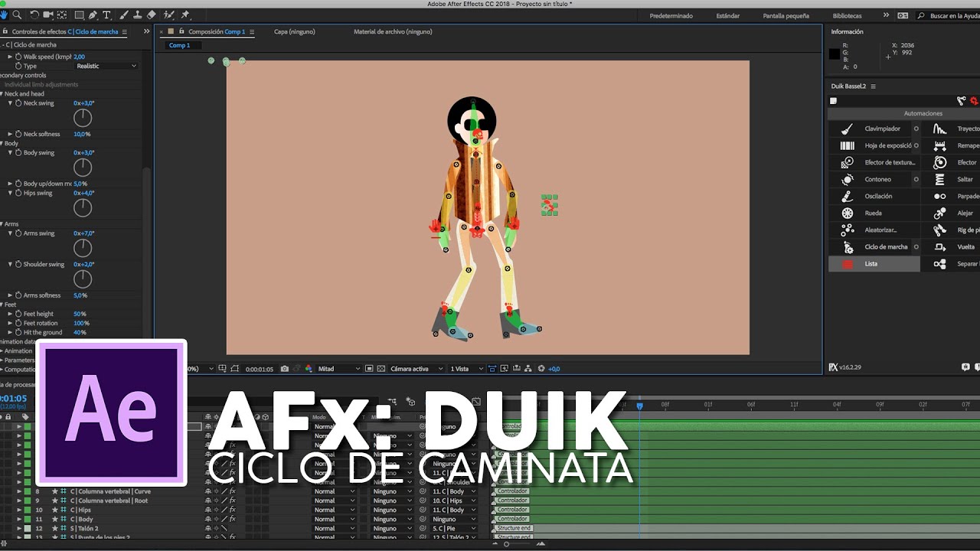The width and height of the screenshot is (980, 551).
Task: Take a snapshot with the camera icon
Action: (285, 369)
